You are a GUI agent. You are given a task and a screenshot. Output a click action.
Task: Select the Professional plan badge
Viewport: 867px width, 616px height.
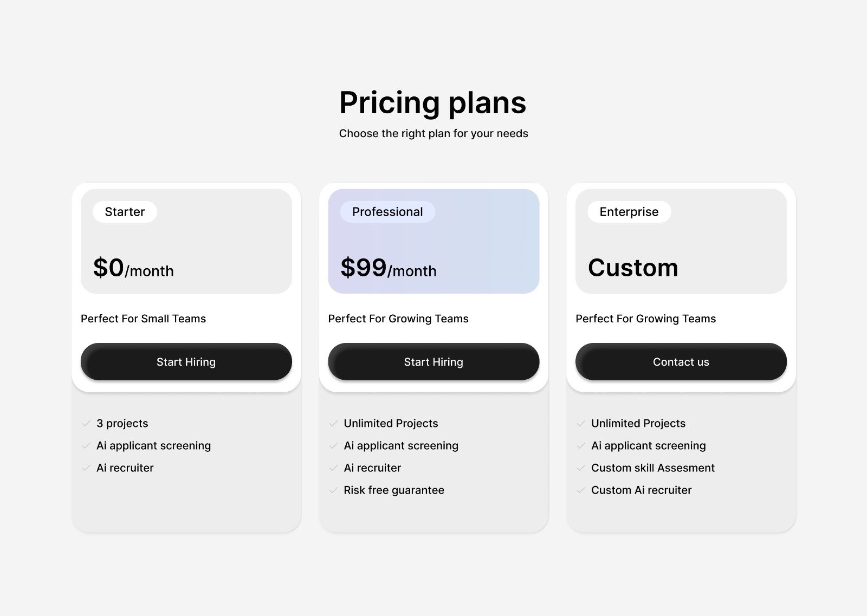click(x=387, y=212)
